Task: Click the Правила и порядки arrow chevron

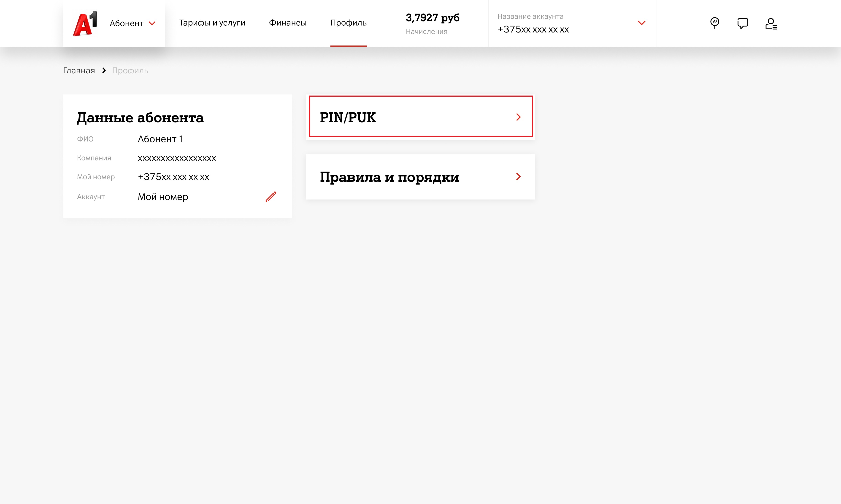Action: click(518, 177)
